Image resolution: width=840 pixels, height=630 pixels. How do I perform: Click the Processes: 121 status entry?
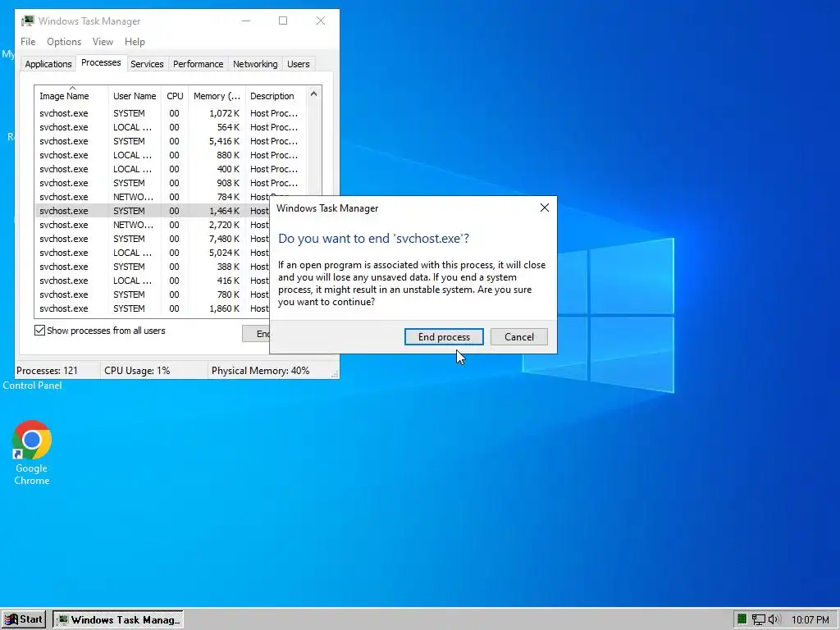coord(47,370)
